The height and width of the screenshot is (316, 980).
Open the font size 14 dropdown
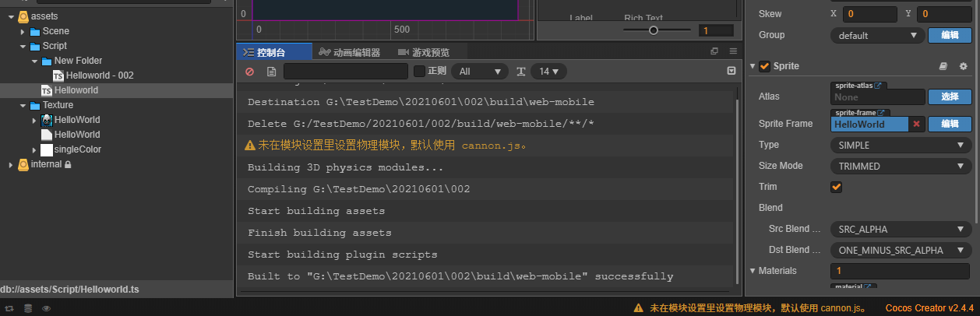548,72
